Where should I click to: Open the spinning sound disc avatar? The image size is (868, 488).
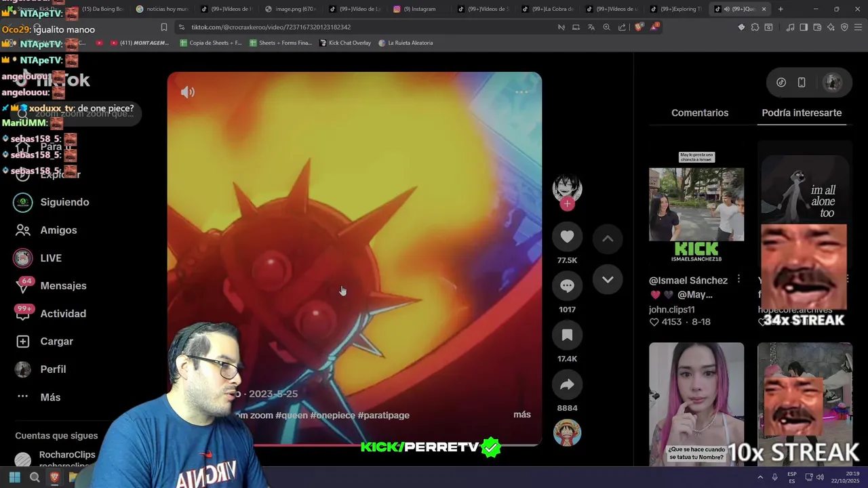[x=567, y=432]
